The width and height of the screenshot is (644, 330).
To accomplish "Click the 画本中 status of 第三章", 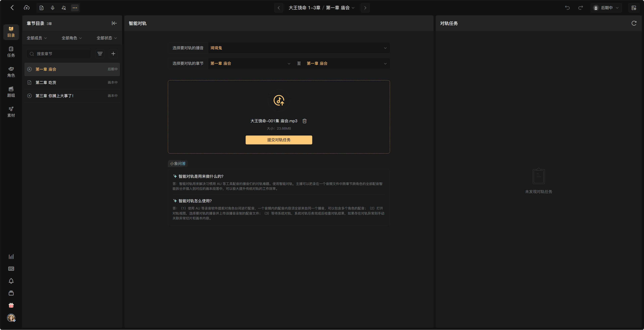I will [113, 96].
